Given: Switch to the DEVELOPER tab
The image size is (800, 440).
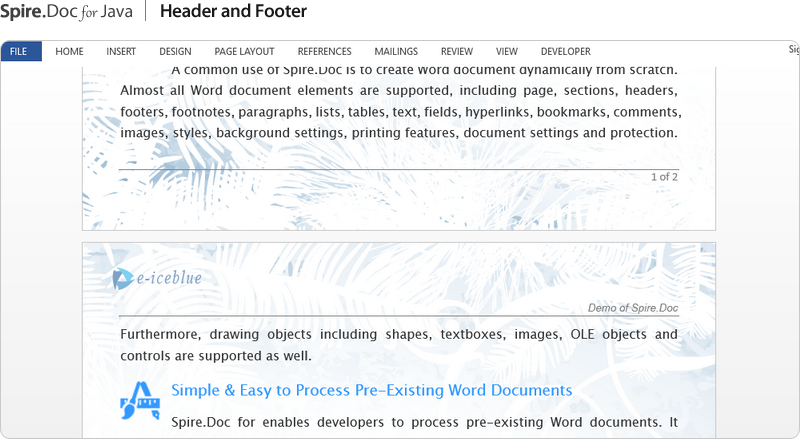Looking at the screenshot, I should (565, 52).
